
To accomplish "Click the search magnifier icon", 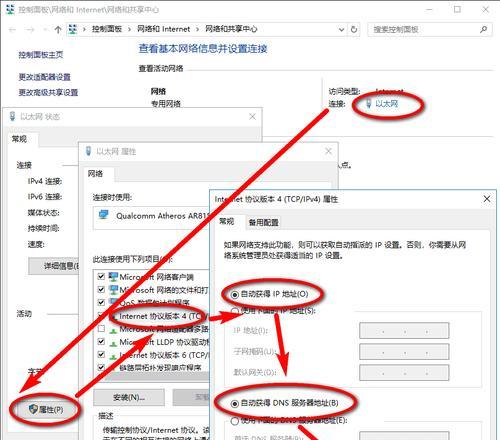I will pyautogui.click(x=483, y=29).
